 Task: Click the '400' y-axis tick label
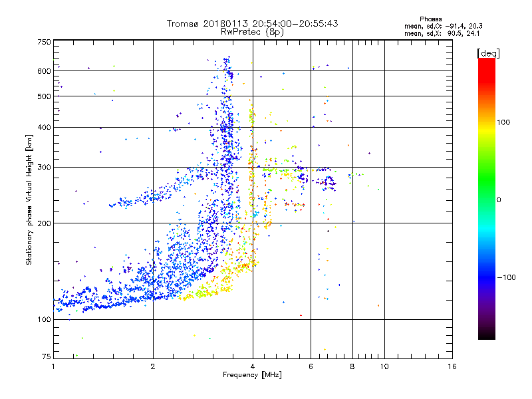tap(44, 128)
